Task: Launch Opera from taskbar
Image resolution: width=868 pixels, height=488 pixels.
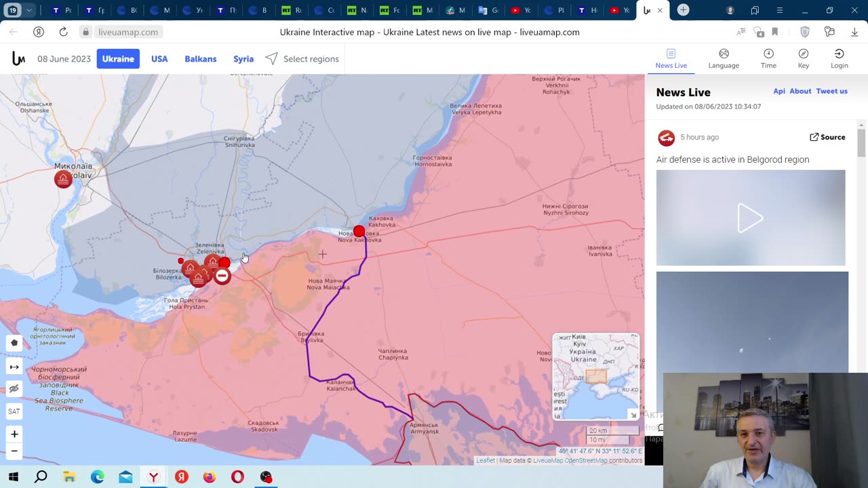Action: click(237, 477)
